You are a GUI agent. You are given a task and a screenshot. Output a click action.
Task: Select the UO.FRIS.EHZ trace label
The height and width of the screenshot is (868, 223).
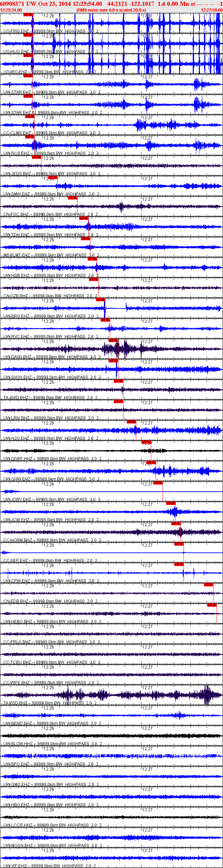51,31
